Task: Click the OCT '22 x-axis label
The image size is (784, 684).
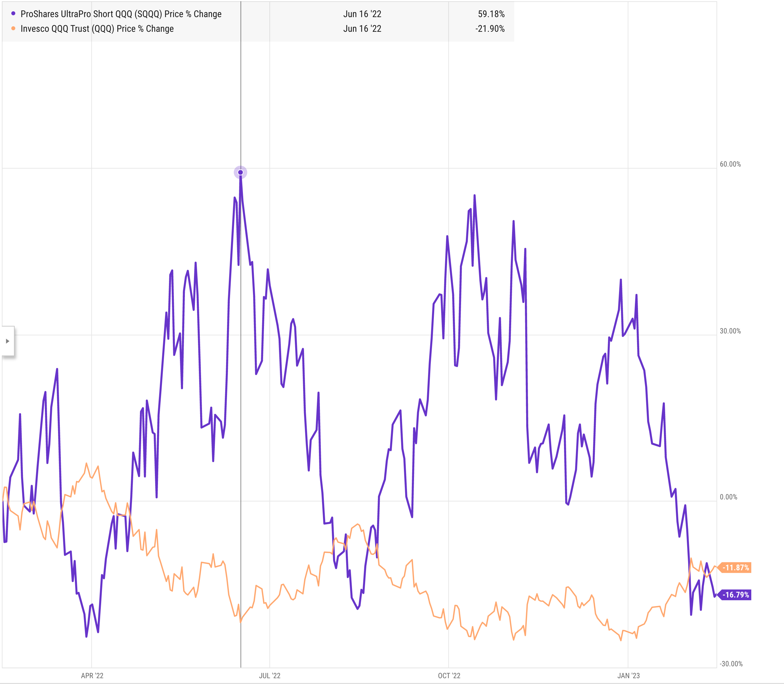Action: pos(449,676)
